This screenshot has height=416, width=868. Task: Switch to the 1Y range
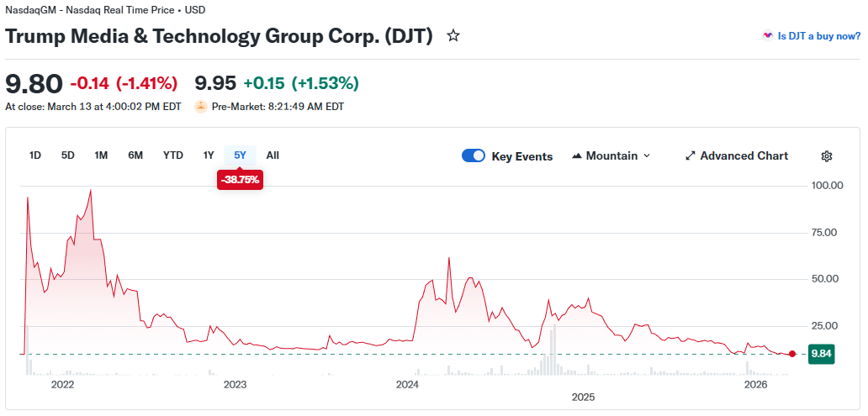click(x=209, y=155)
